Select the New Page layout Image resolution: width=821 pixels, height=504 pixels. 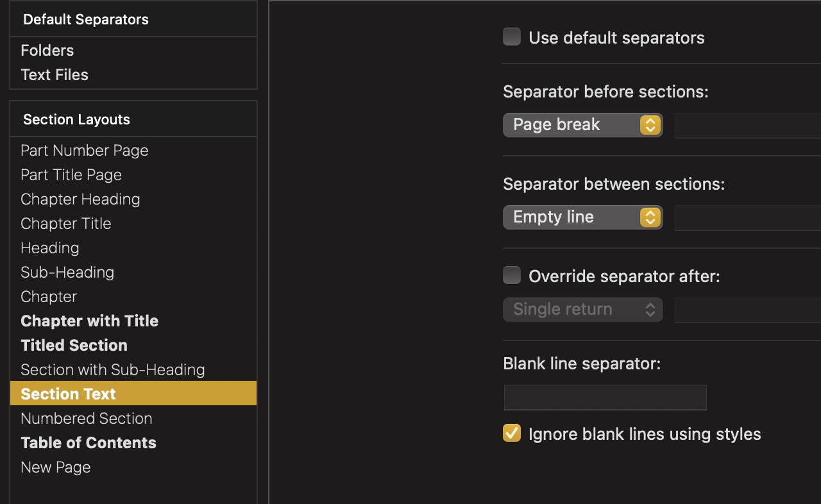point(56,467)
